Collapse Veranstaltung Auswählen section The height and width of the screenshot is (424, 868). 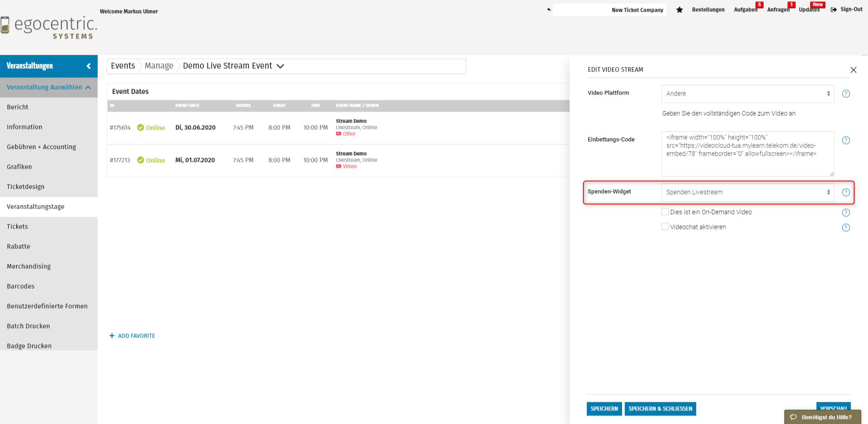[88, 87]
